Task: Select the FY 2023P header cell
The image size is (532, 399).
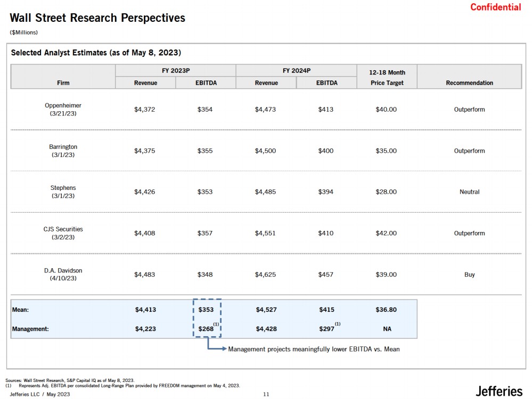Action: tap(175, 70)
